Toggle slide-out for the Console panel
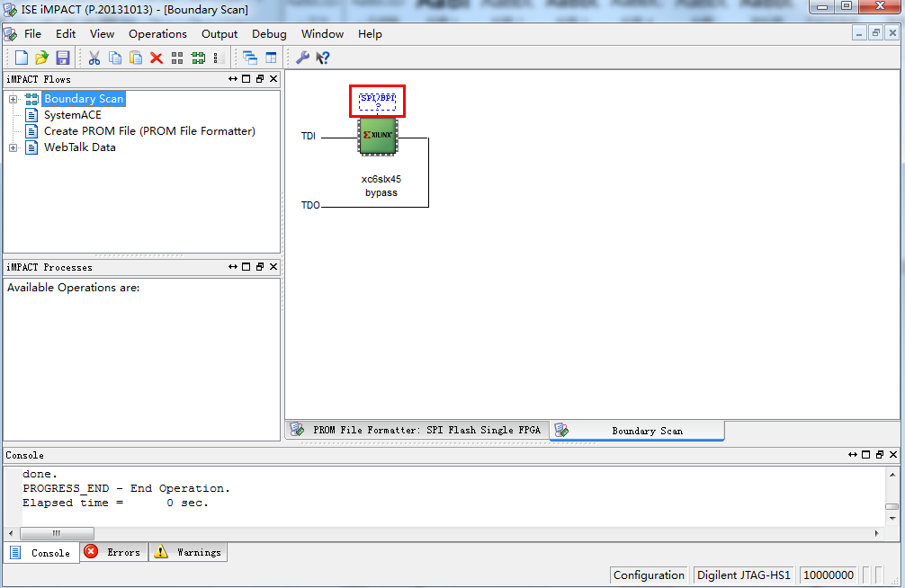 pyautogui.click(x=853, y=455)
